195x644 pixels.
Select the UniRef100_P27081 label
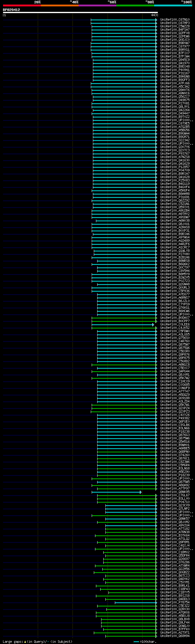[x=175, y=104]
